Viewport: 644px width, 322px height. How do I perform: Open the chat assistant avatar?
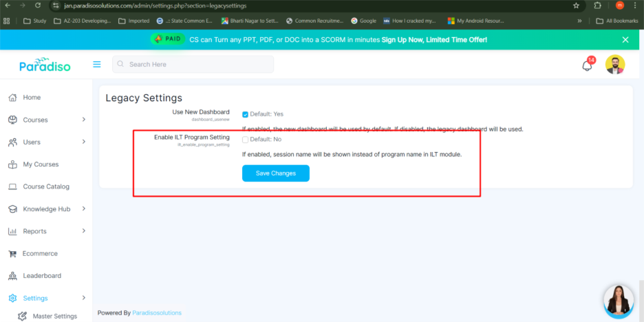pyautogui.click(x=618, y=300)
